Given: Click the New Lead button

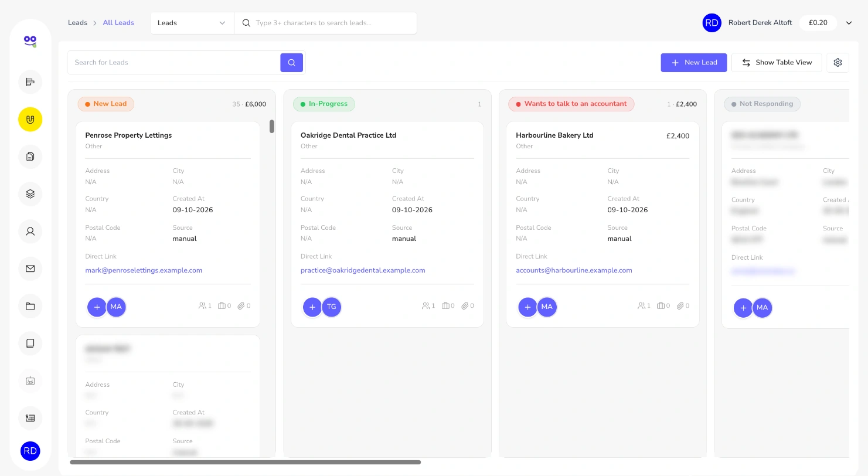Looking at the screenshot, I should [x=694, y=63].
